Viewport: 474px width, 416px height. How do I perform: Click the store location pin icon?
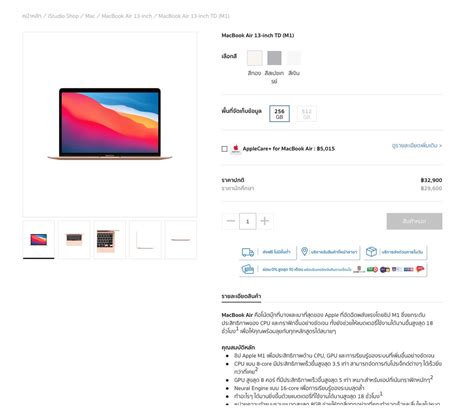coord(304,252)
